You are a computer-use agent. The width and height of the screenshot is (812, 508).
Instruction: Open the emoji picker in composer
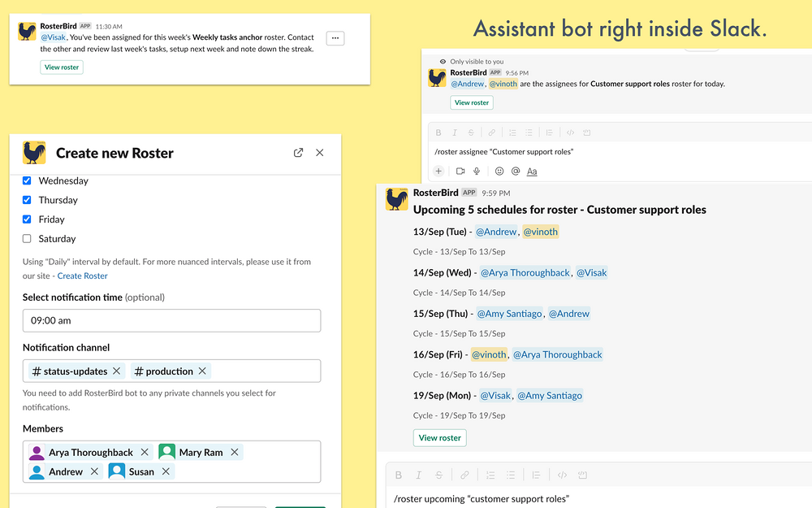pyautogui.click(x=499, y=171)
